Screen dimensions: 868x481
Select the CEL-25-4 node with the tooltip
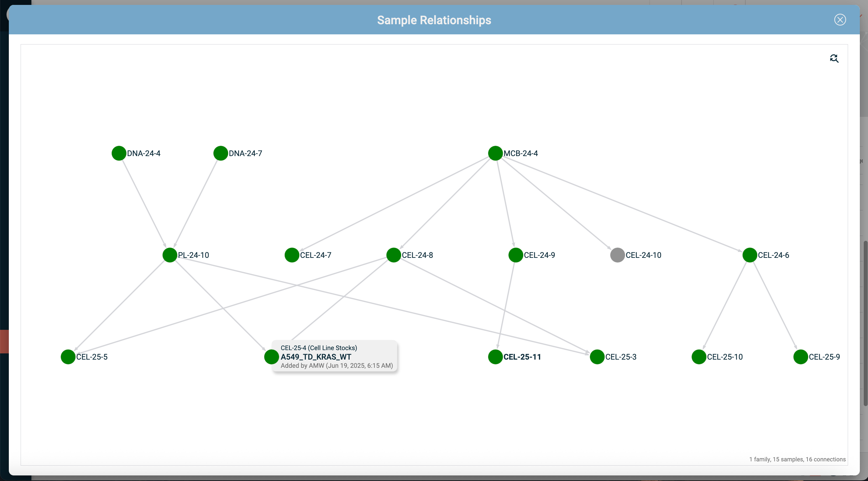pos(271,357)
